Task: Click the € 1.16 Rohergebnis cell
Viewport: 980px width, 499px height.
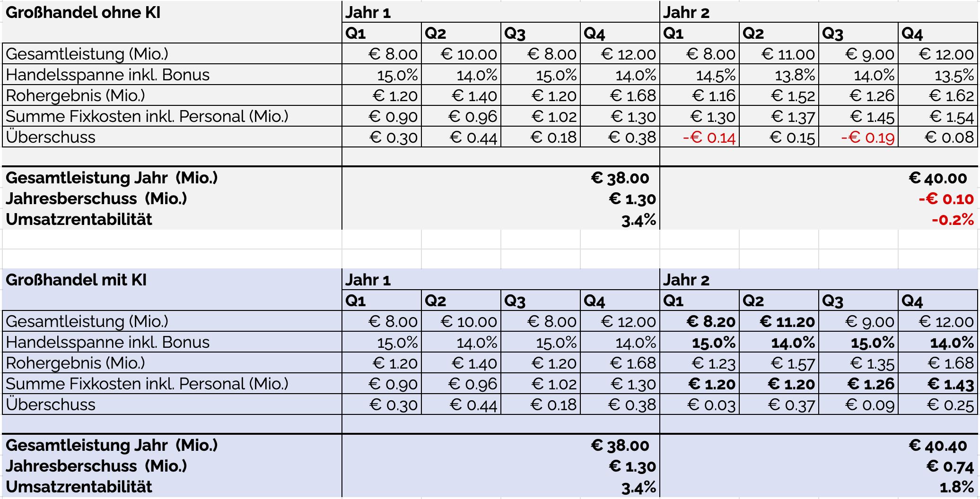Action: click(713, 96)
